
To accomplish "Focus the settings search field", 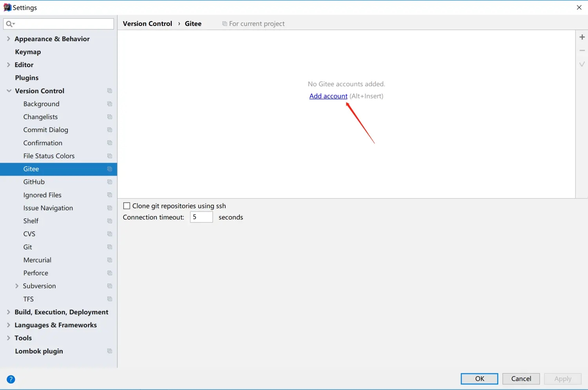I will pyautogui.click(x=58, y=24).
